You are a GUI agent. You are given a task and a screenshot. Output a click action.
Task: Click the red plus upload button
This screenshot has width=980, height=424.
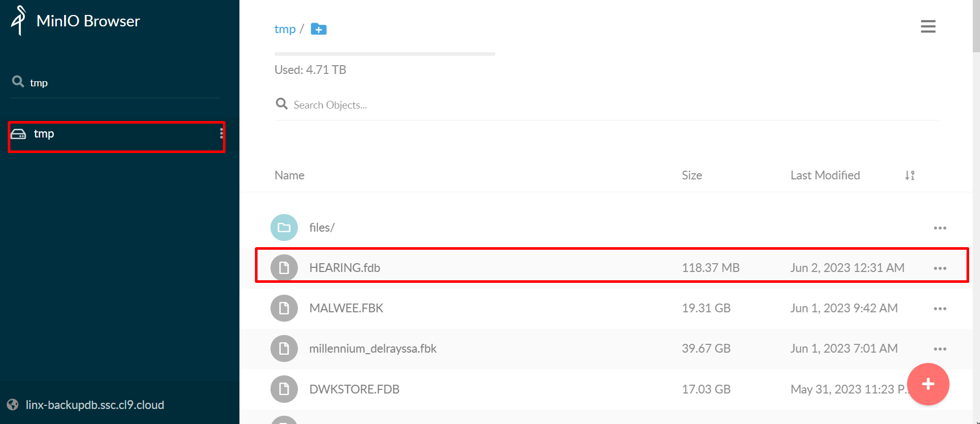[x=928, y=384]
